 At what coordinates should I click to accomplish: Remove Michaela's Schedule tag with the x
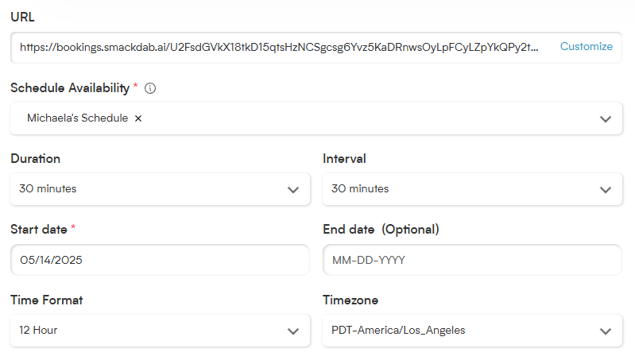(x=138, y=118)
